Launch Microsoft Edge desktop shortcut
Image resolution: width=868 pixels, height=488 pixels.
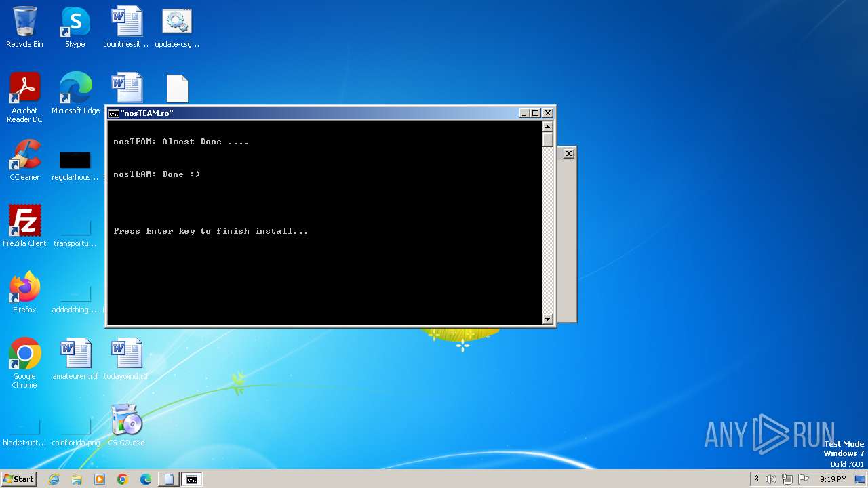[x=75, y=94]
